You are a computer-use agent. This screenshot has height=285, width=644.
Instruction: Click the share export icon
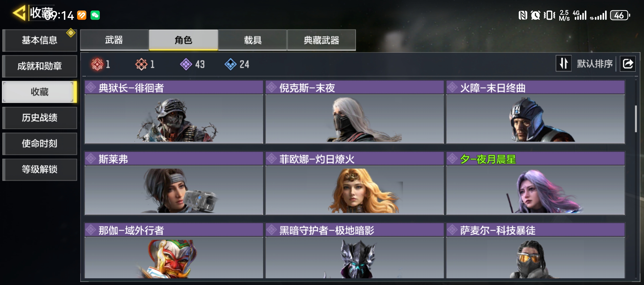click(x=628, y=64)
